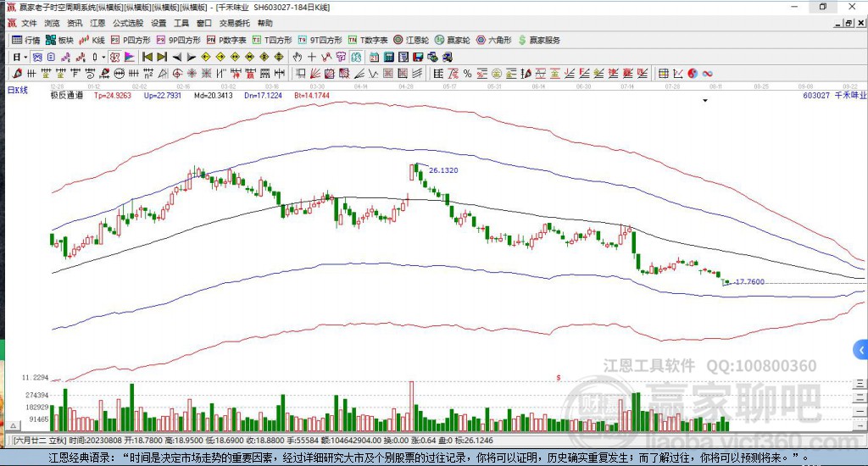This screenshot has width=868, height=466.
Task: Click the grid table icon near taiji
Action: (663, 73)
